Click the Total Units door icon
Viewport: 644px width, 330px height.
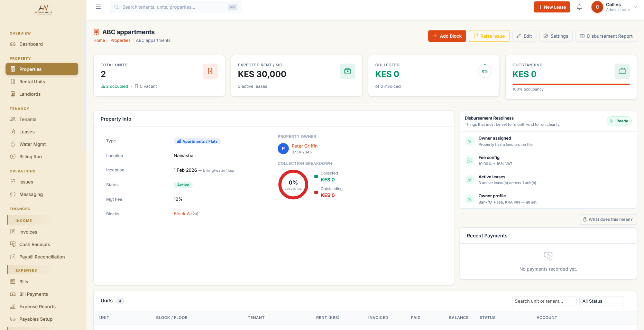click(210, 71)
